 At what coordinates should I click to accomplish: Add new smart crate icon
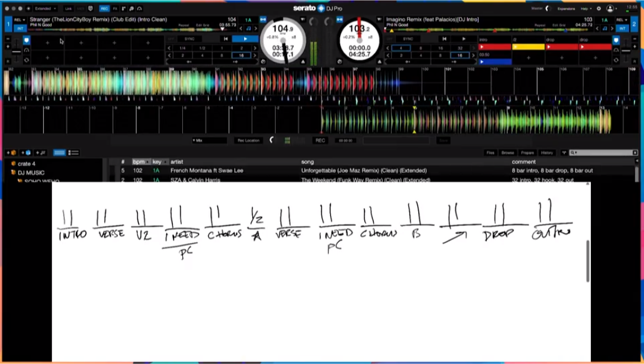(26, 153)
